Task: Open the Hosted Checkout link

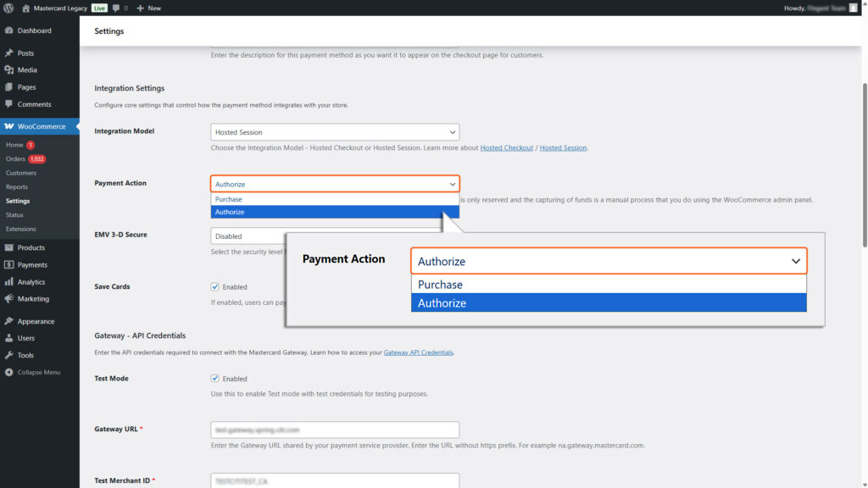Action: click(x=507, y=147)
